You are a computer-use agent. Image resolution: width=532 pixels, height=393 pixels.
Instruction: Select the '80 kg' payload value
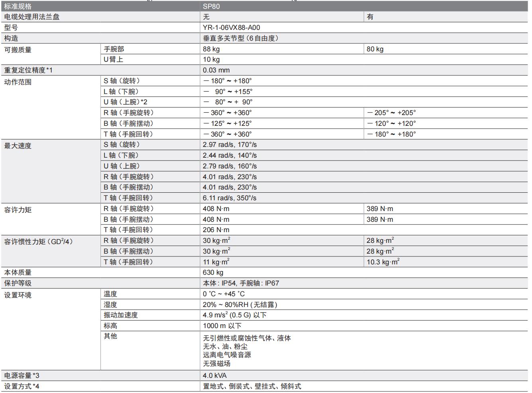point(375,49)
